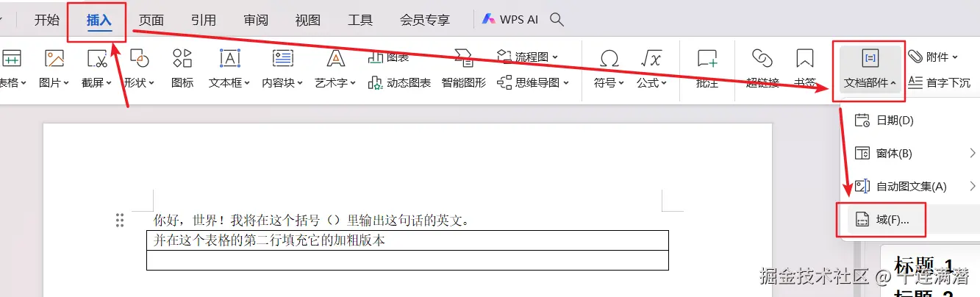
Task: Click the 截屏 screenshot icon
Action: point(96,59)
